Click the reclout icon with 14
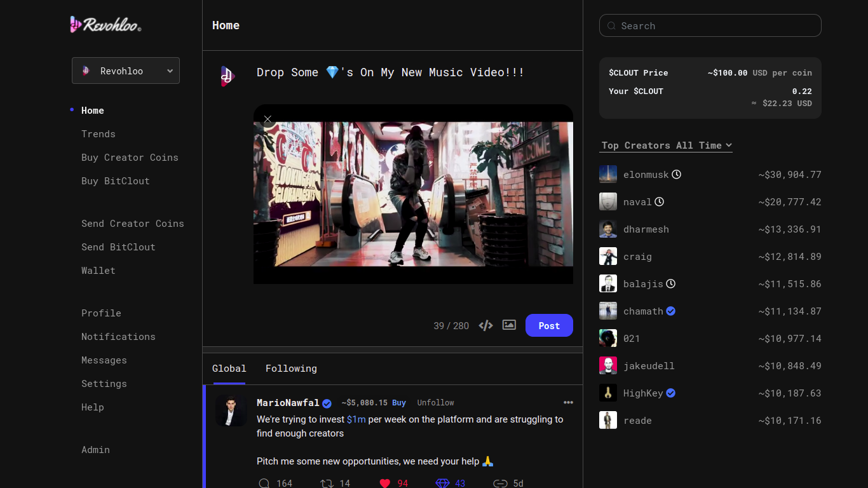Image resolution: width=868 pixels, height=488 pixels. [x=327, y=484]
